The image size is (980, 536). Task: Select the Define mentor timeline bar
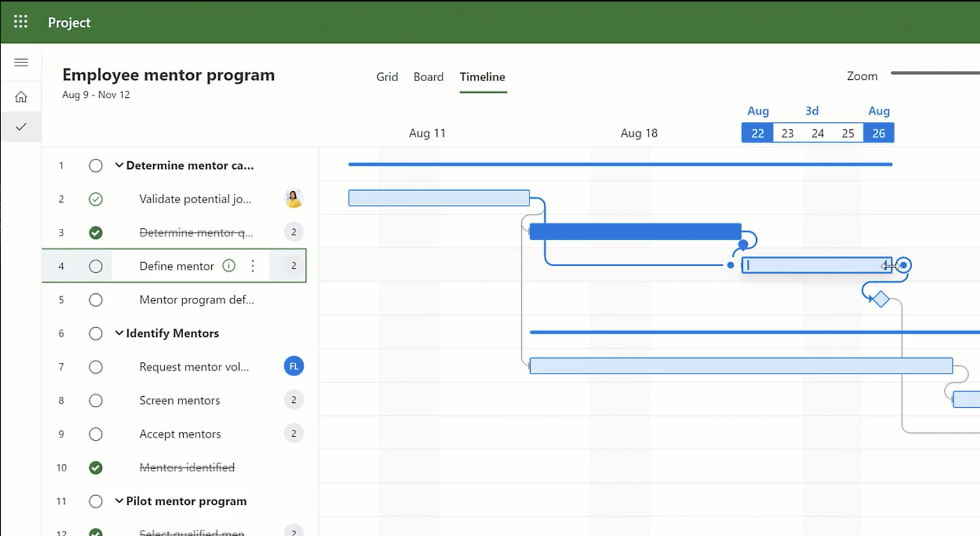point(817,265)
